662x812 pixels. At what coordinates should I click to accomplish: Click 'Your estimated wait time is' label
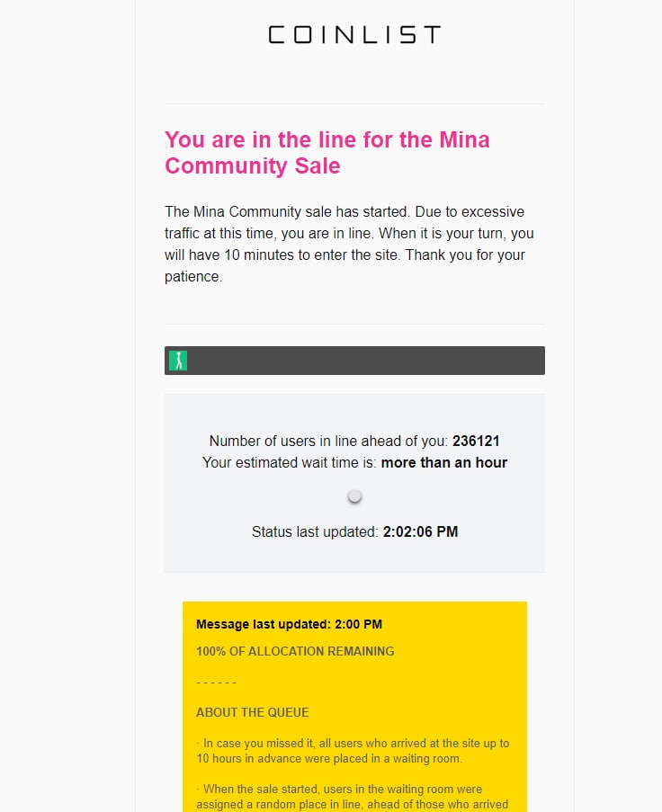pos(290,462)
